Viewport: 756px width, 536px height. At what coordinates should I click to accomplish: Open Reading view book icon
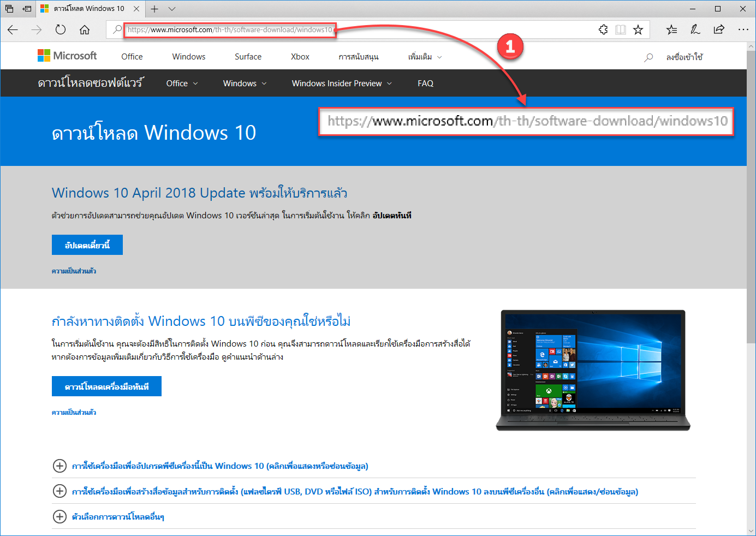621,30
